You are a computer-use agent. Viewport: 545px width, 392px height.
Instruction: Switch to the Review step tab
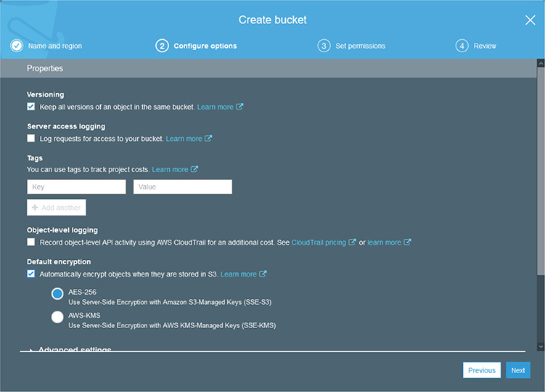(485, 46)
